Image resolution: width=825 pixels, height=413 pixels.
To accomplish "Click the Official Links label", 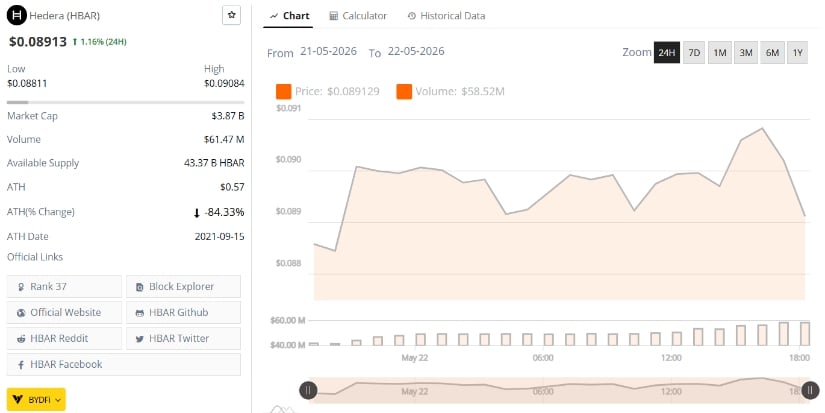I will click(x=35, y=257).
